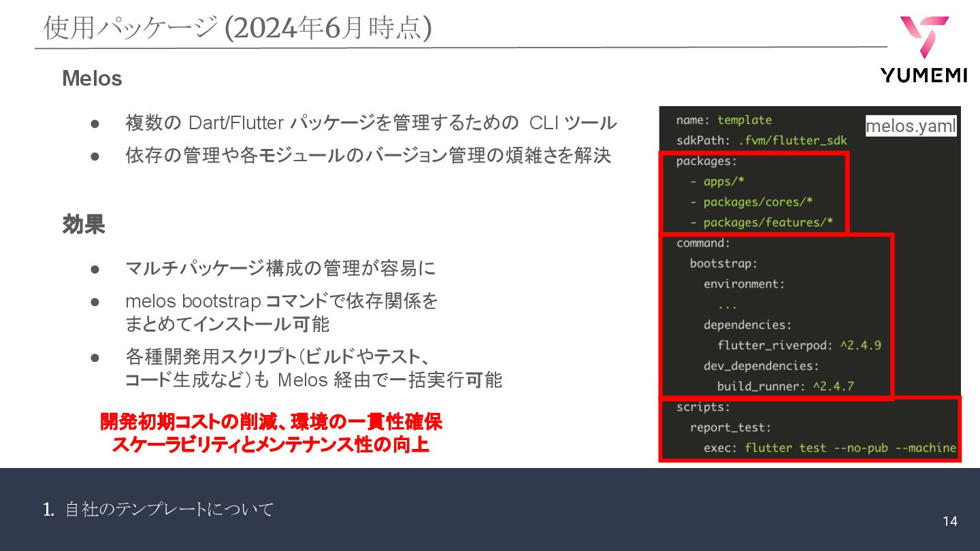Click the text 'まとめてインストール可能'
The width and height of the screenshot is (980, 551).
[x=227, y=324]
